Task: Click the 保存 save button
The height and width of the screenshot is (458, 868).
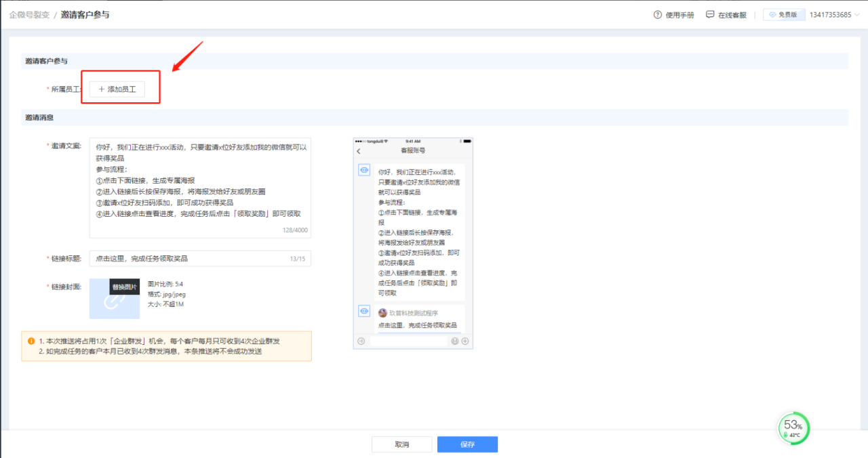Action: (467, 444)
